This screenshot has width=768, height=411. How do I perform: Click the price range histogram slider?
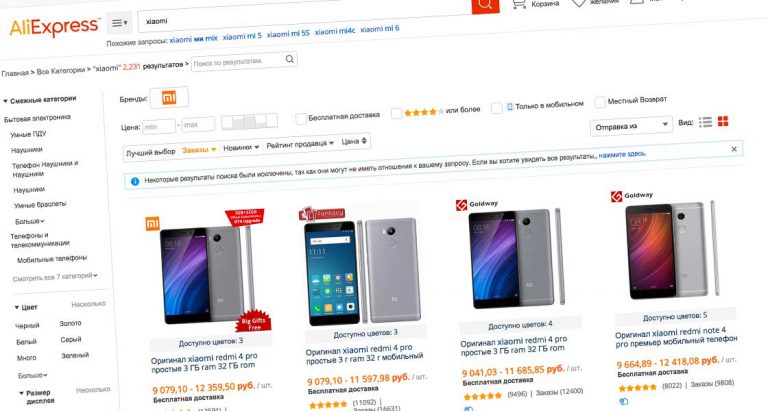[x=249, y=121]
